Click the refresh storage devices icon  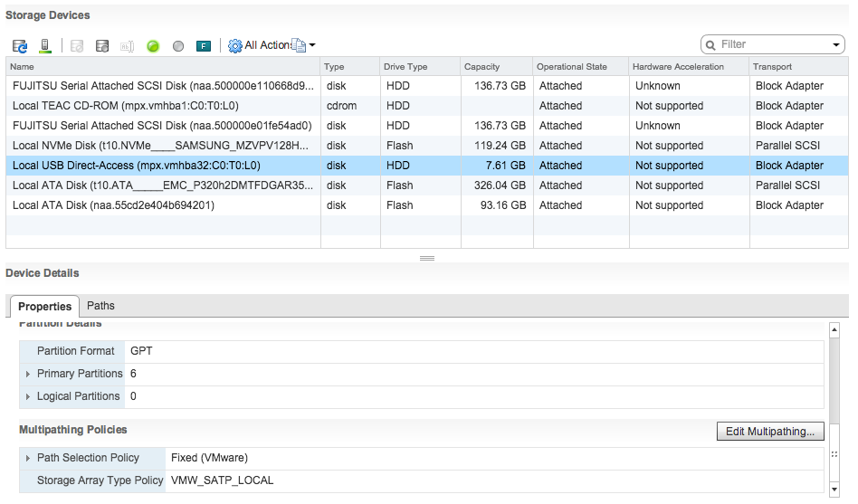[x=20, y=45]
